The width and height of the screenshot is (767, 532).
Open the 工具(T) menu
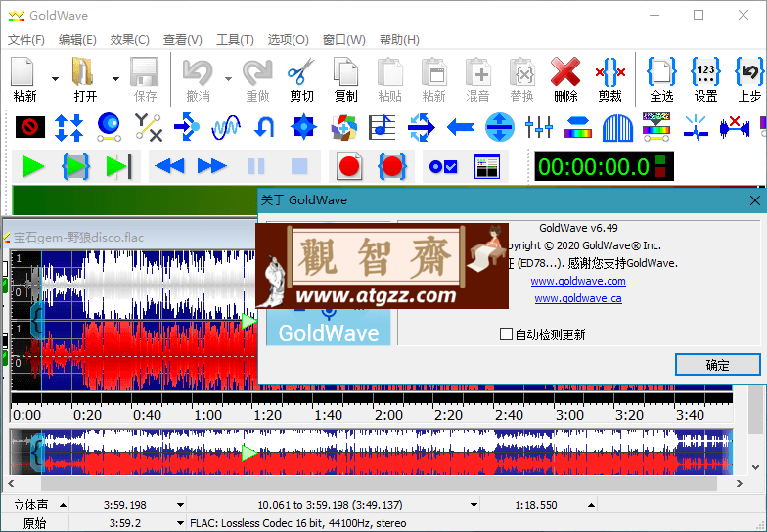(x=235, y=40)
